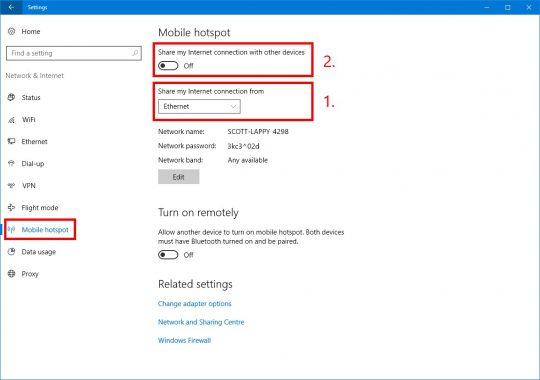Click the Ethernet monitor icon

point(11,141)
